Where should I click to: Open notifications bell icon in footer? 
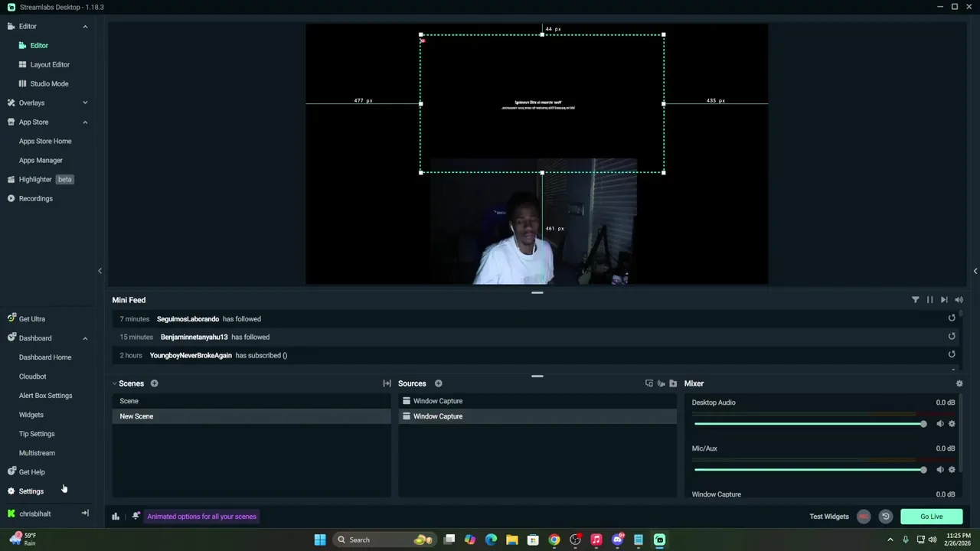tap(136, 517)
